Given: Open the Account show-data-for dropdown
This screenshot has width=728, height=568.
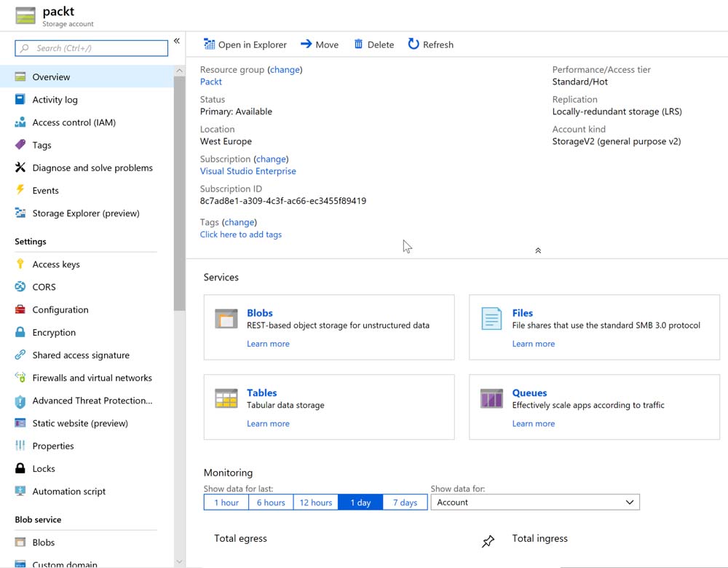Looking at the screenshot, I should [x=535, y=502].
